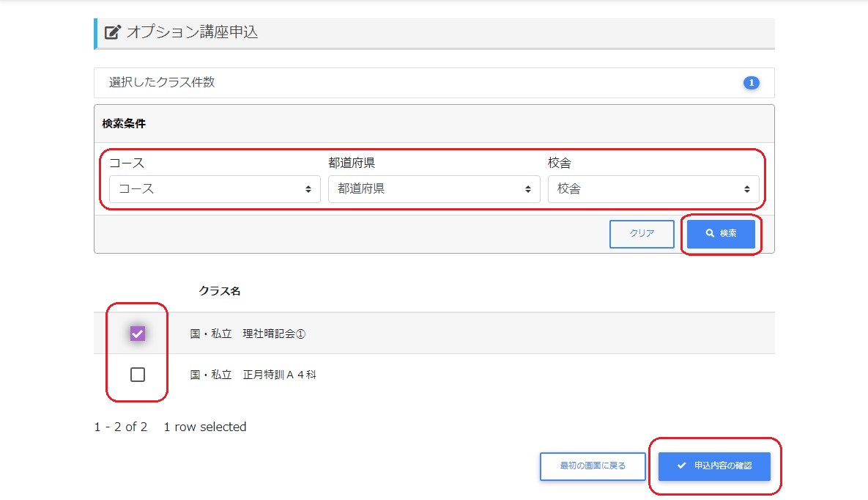Expand the 都道府県 prefecture dropdown

(434, 189)
